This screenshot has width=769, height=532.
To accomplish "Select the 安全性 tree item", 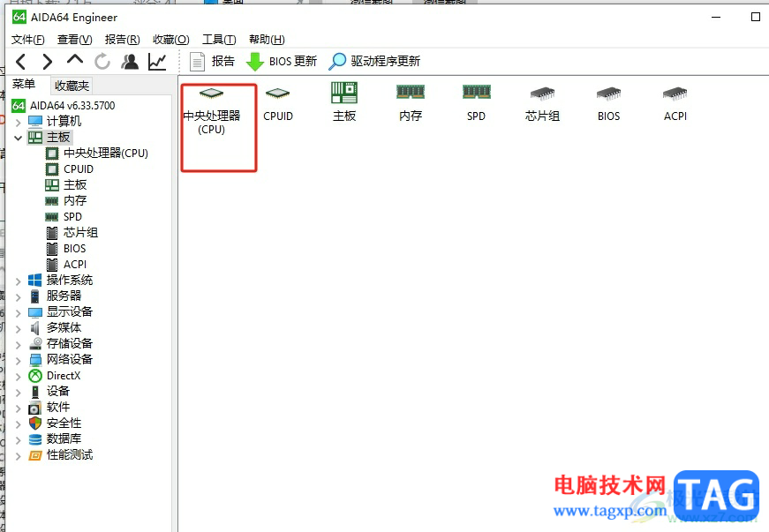I will click(x=55, y=423).
